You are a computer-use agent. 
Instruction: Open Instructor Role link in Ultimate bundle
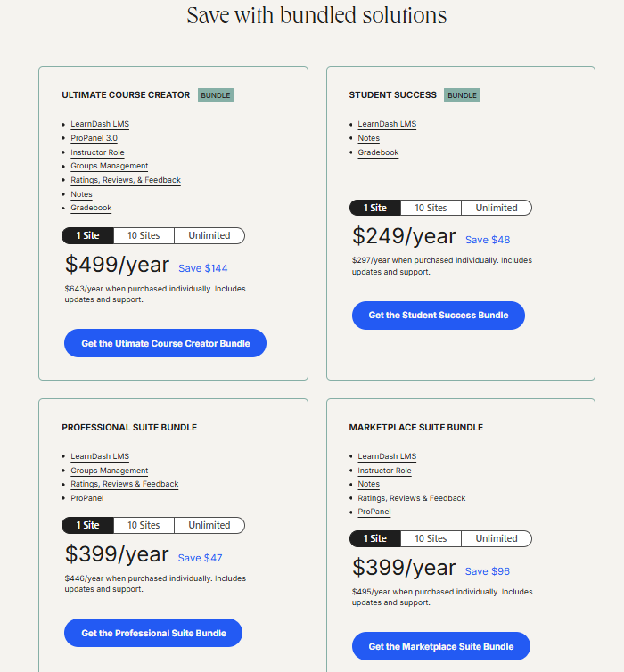97,152
